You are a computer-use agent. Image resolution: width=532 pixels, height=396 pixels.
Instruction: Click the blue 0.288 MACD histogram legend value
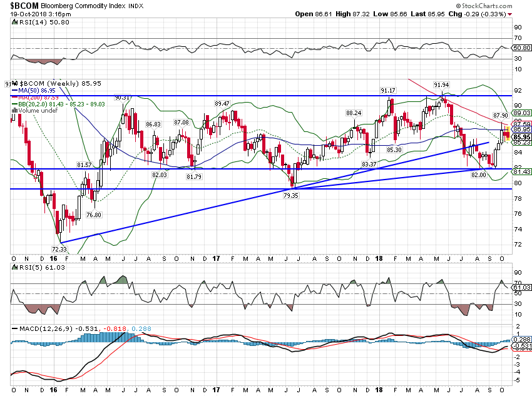pyautogui.click(x=141, y=328)
